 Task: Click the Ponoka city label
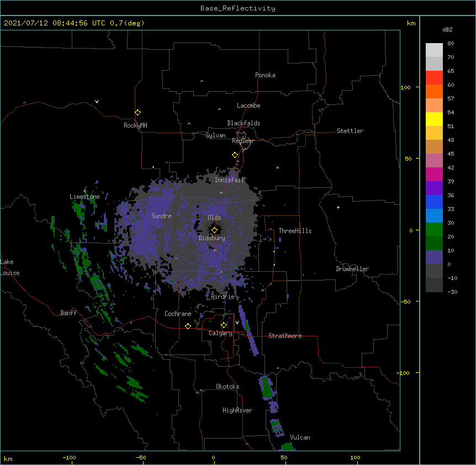click(x=265, y=75)
